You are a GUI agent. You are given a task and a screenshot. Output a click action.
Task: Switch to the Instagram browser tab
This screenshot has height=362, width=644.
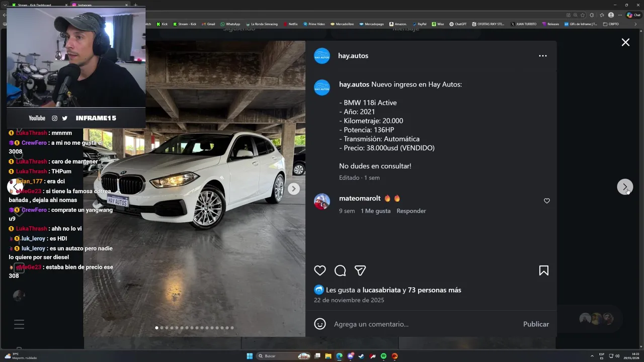click(x=101, y=5)
